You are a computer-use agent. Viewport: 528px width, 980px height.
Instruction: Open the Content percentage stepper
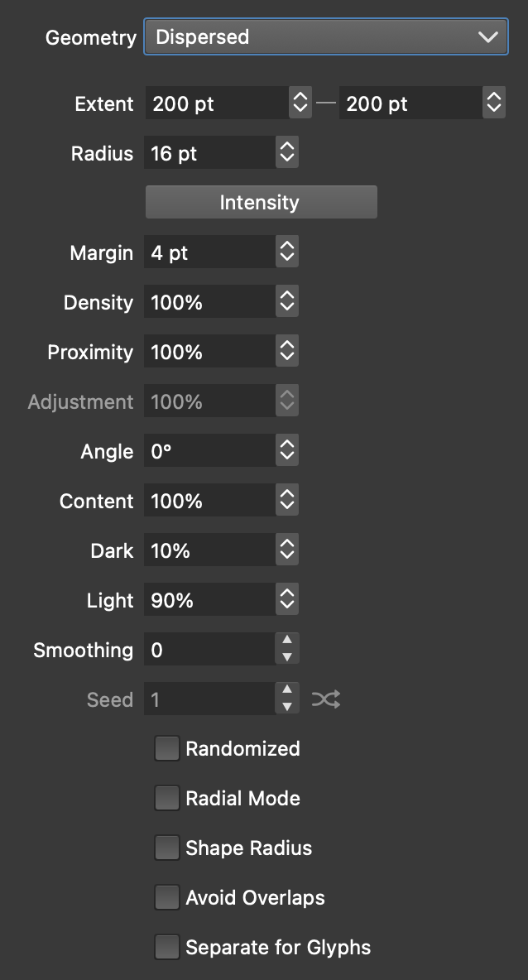pyautogui.click(x=287, y=501)
